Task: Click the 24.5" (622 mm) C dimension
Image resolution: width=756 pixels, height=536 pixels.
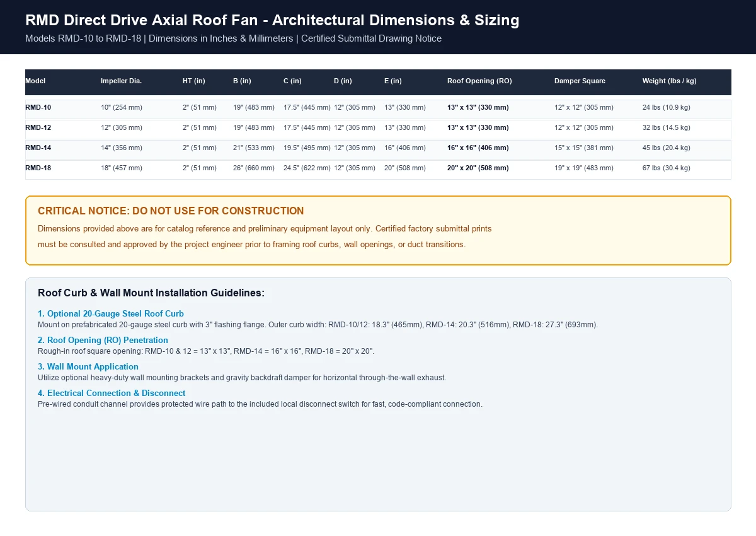Action: pyautogui.click(x=307, y=168)
